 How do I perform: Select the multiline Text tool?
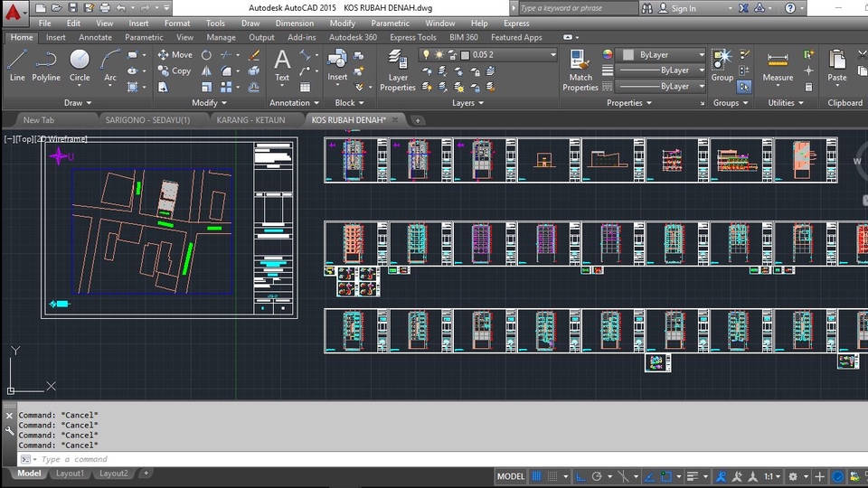pyautogui.click(x=282, y=65)
